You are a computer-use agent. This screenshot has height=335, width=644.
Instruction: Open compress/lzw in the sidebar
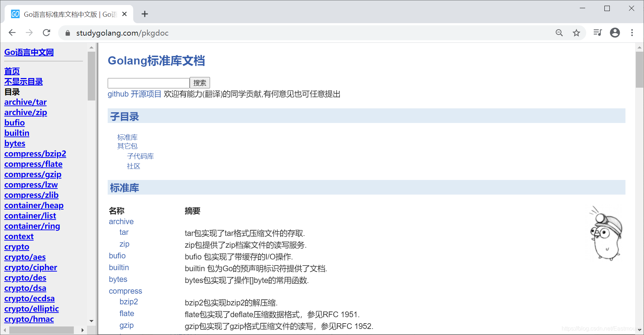click(x=31, y=185)
